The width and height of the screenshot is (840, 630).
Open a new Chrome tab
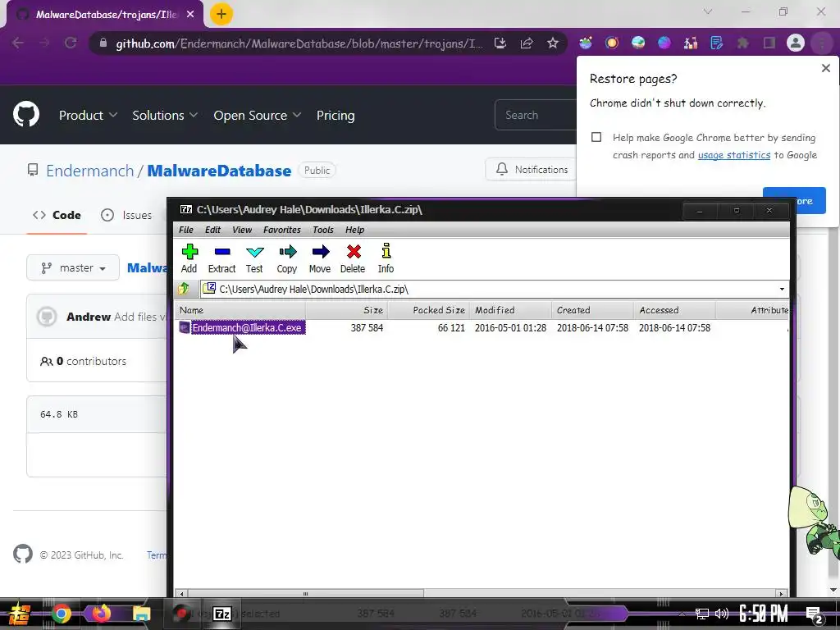(221, 14)
